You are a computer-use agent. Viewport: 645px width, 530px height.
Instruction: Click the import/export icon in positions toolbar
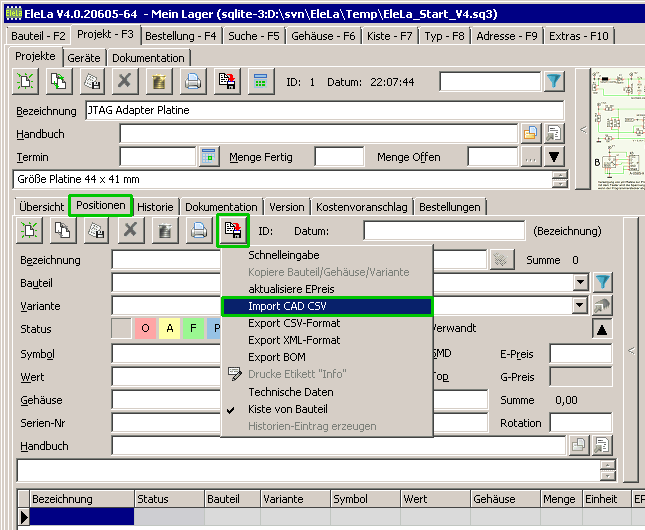click(233, 231)
